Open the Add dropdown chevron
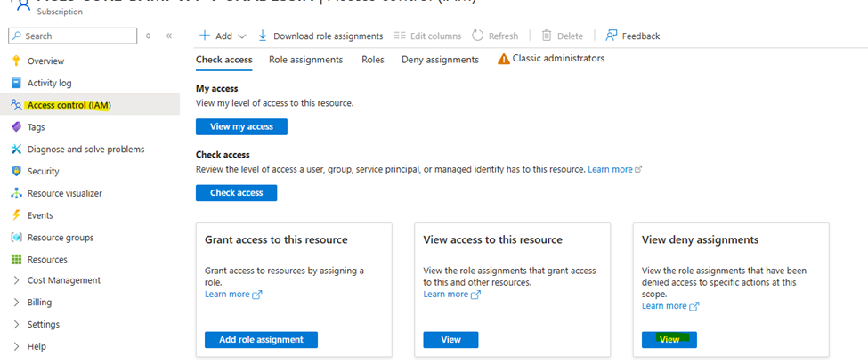Viewport: 868px width, 364px height. click(x=241, y=36)
